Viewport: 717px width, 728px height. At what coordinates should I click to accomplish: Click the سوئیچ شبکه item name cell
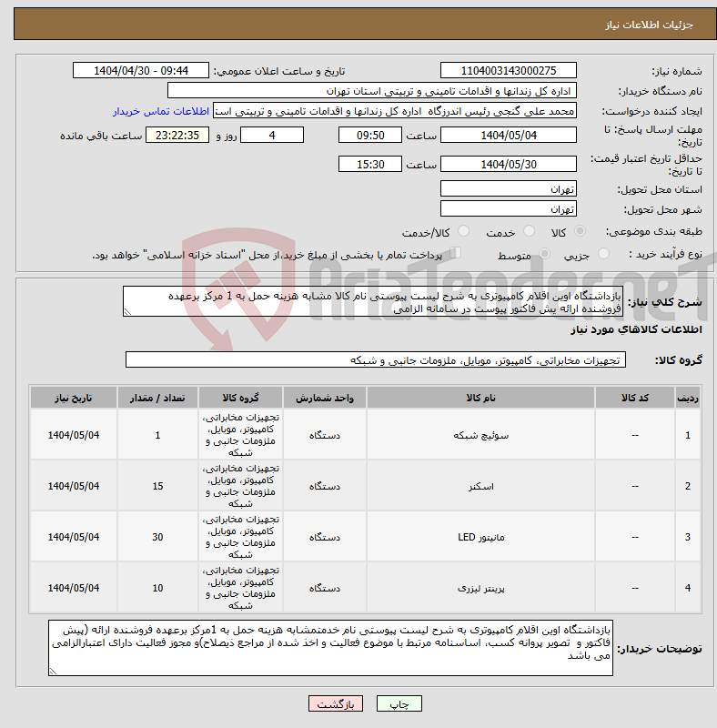click(480, 435)
